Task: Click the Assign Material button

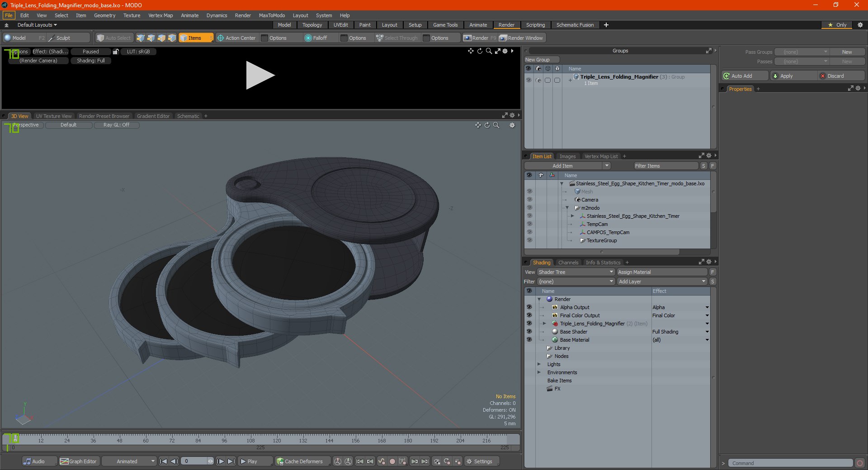Action: click(x=661, y=272)
